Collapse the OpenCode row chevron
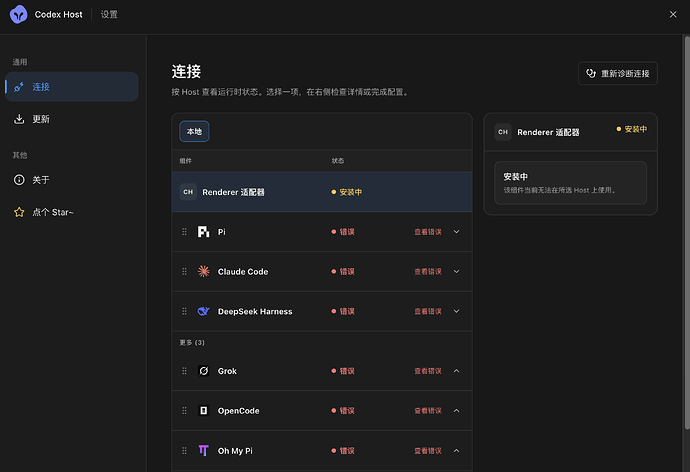This screenshot has height=472, width=690. 456,411
